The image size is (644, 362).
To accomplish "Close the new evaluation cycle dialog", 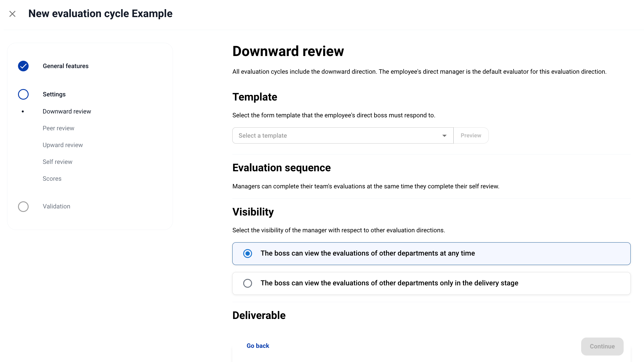I will (12, 14).
